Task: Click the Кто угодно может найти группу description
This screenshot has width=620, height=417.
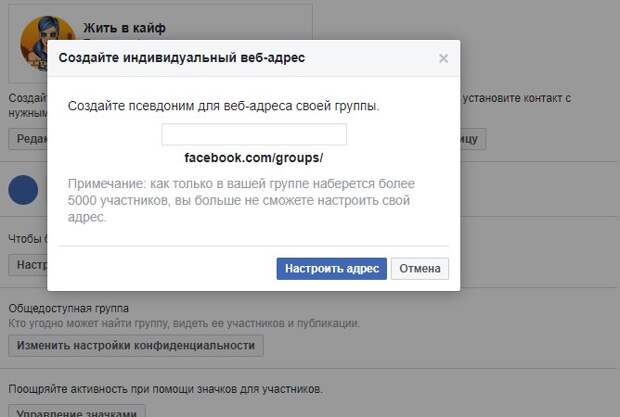Action: click(x=184, y=323)
